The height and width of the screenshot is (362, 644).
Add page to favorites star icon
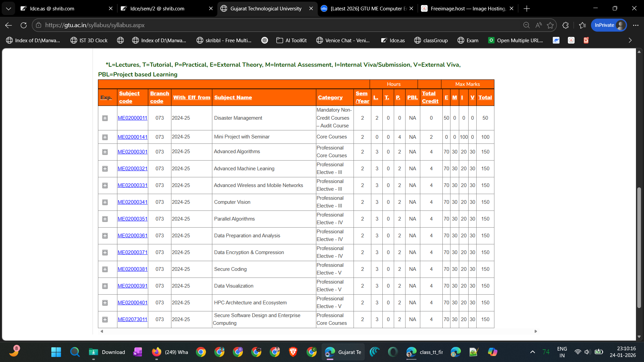550,25
